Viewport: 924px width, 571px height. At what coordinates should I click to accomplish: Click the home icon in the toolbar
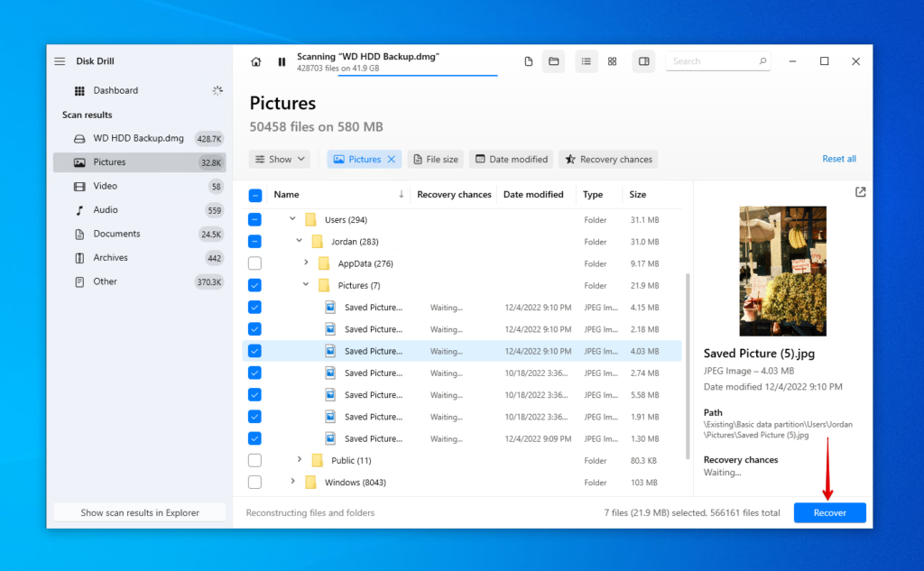[x=255, y=60]
